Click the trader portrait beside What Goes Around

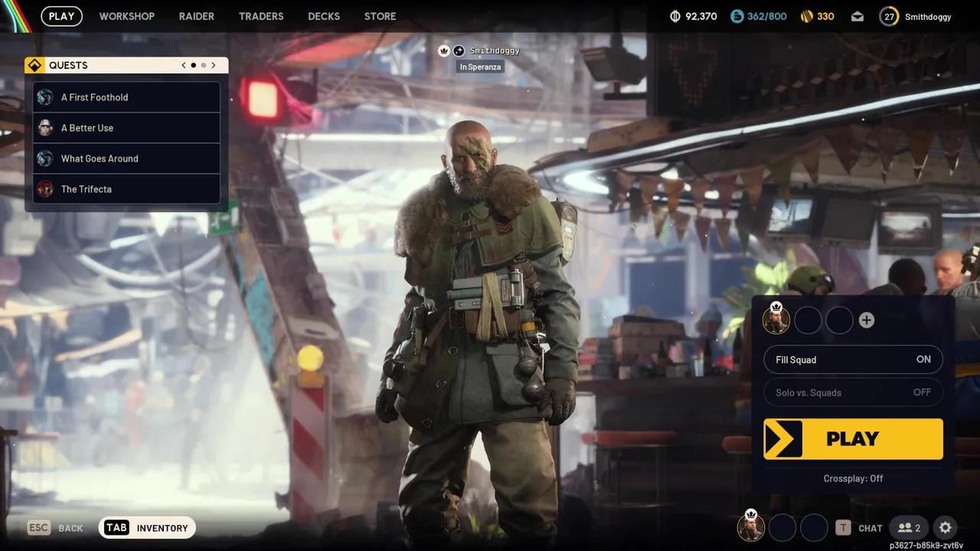pyautogui.click(x=45, y=158)
